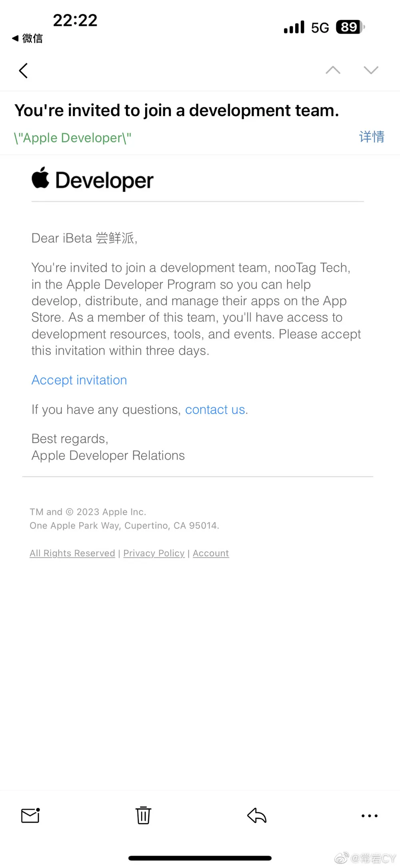Tap the 22:22 status bar clock
Viewport: 400px width, 868px height.
[x=75, y=20]
